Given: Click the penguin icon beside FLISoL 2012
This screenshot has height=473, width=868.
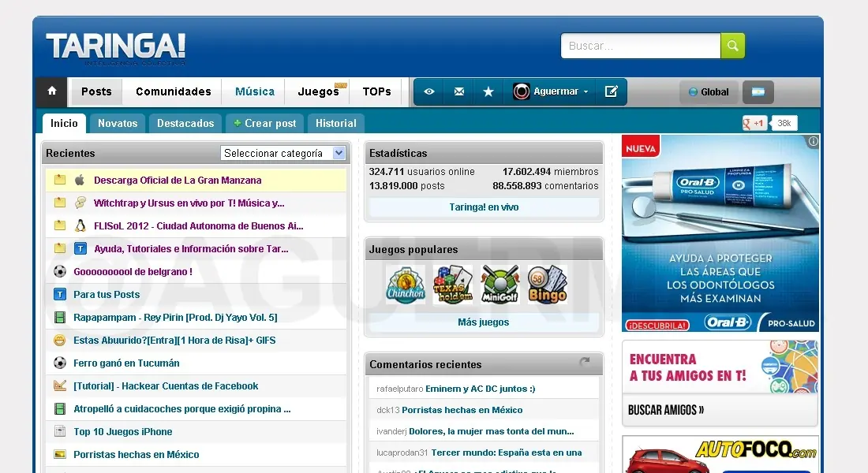Looking at the screenshot, I should pyautogui.click(x=80, y=225).
